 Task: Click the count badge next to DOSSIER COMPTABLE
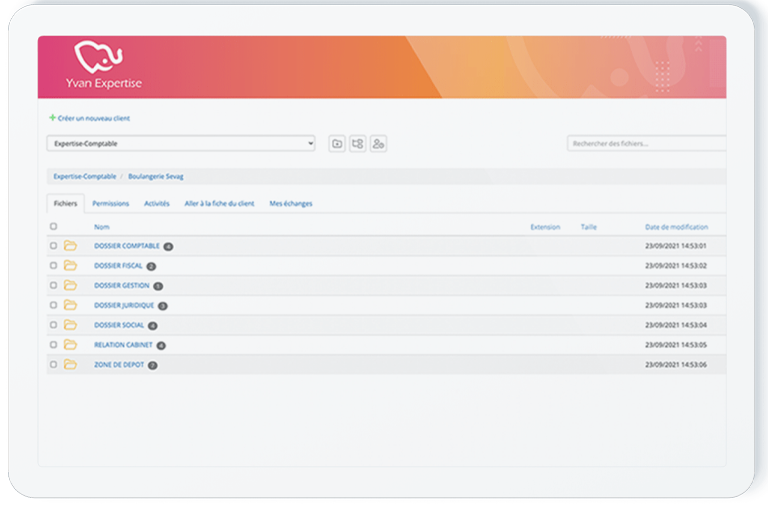pyautogui.click(x=168, y=246)
